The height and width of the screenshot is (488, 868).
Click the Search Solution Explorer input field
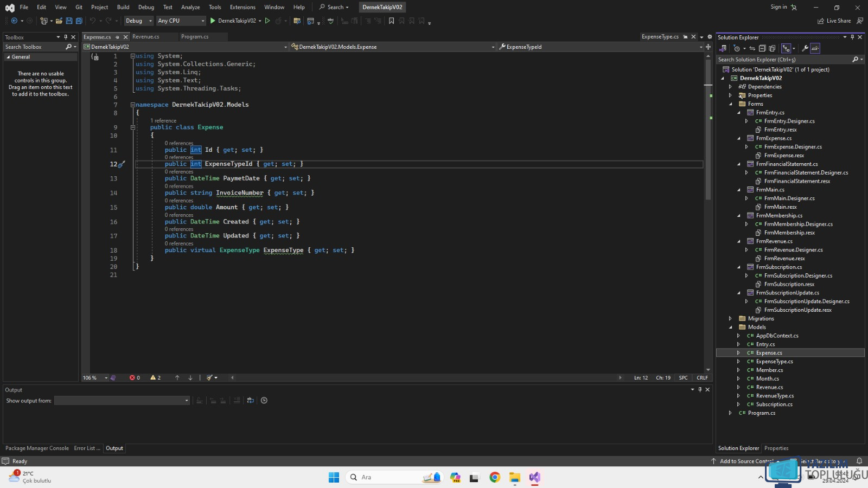pyautogui.click(x=784, y=60)
